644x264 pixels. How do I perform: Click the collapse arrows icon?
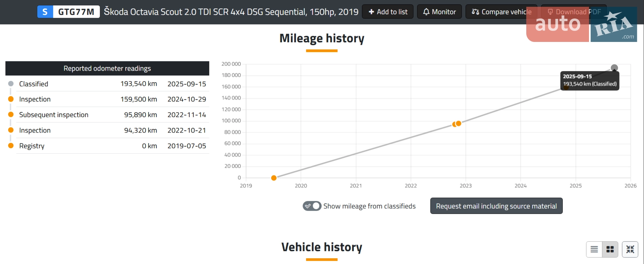[x=630, y=249]
